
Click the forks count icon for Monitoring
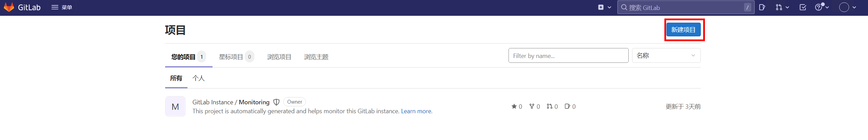[532, 106]
